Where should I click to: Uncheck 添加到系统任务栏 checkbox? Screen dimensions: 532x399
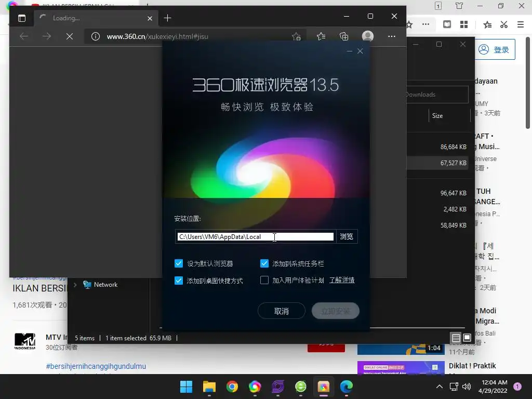(264, 263)
